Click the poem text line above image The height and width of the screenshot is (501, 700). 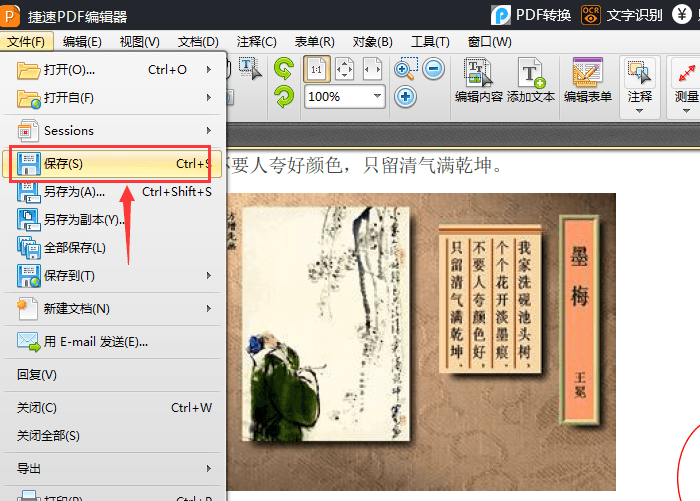[364, 165]
